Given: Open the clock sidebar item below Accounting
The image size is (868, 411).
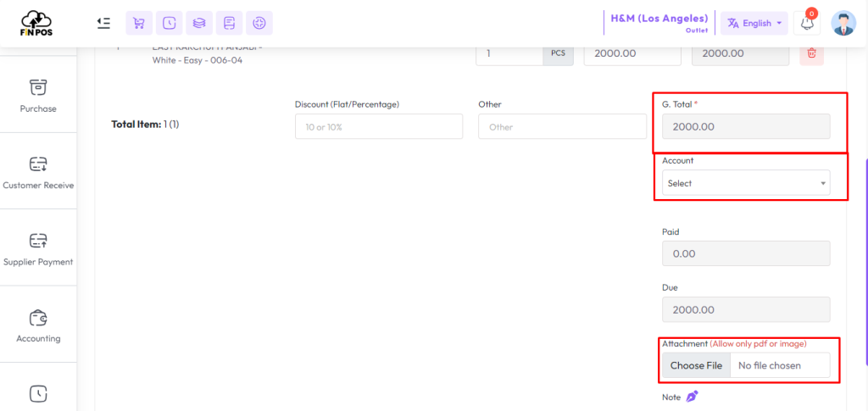Looking at the screenshot, I should pyautogui.click(x=38, y=392).
